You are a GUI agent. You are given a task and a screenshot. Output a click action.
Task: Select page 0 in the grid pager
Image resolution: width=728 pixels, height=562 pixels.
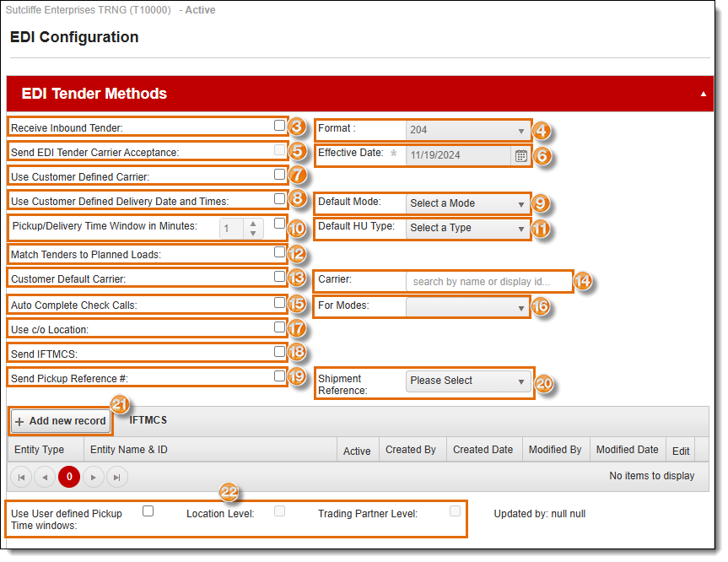click(x=69, y=477)
